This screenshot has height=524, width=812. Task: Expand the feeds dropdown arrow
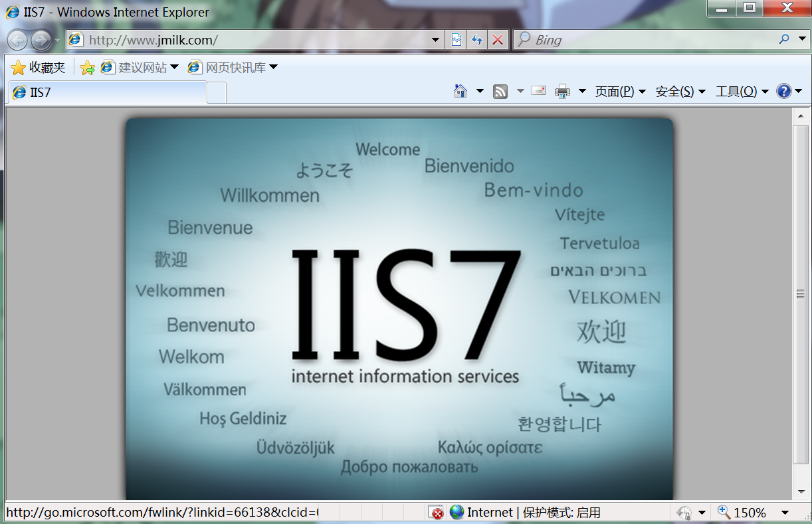[520, 92]
